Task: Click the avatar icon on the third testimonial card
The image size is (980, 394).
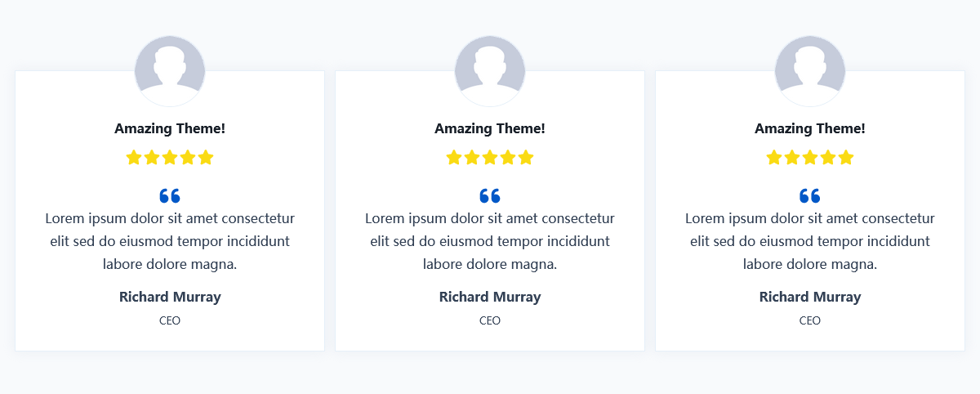Action: (x=810, y=71)
